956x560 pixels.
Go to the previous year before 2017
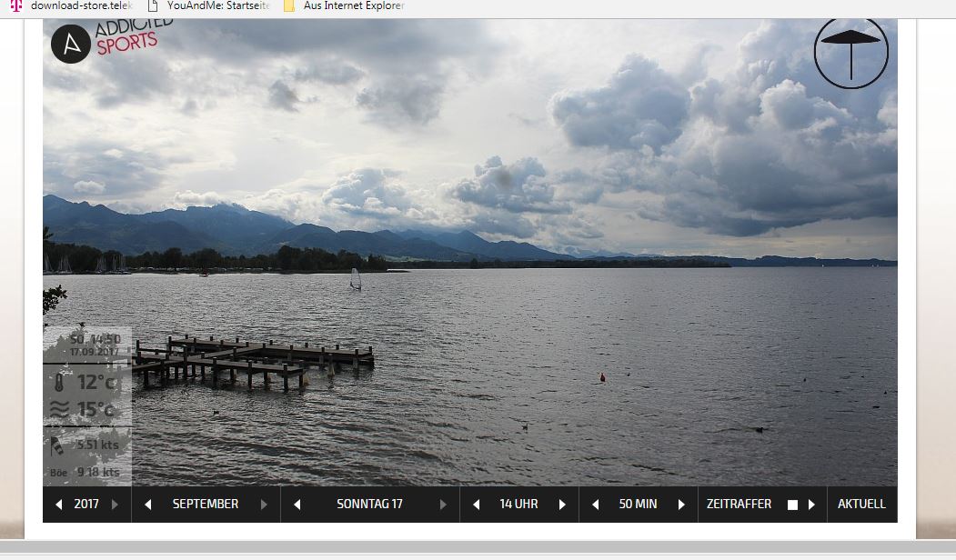(x=58, y=505)
